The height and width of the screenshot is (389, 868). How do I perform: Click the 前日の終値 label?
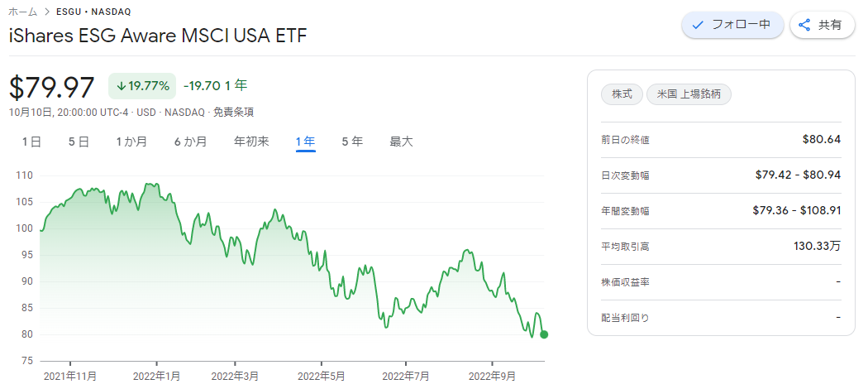click(625, 140)
